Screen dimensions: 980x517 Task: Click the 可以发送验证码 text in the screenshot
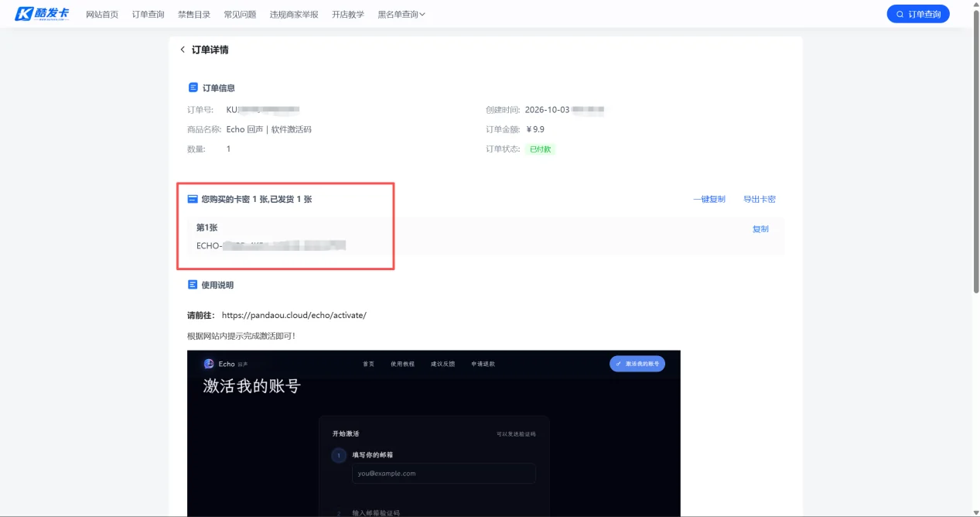pos(516,434)
